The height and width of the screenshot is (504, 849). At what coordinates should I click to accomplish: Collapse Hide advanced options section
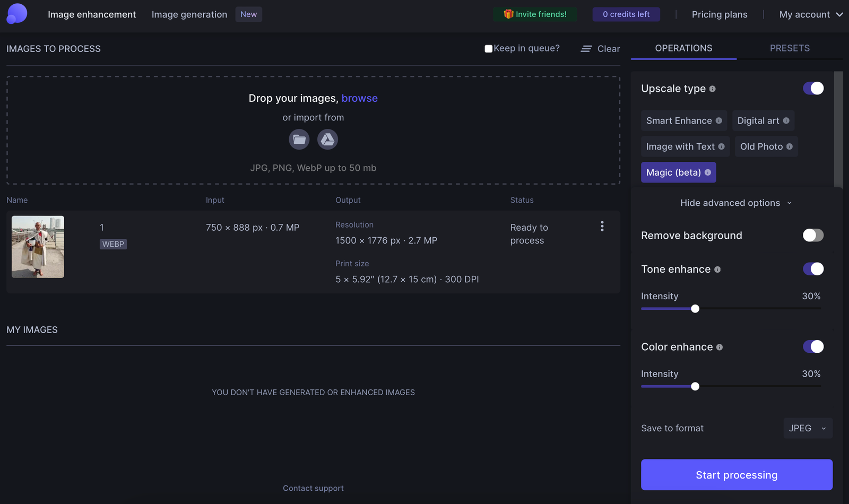pos(736,203)
